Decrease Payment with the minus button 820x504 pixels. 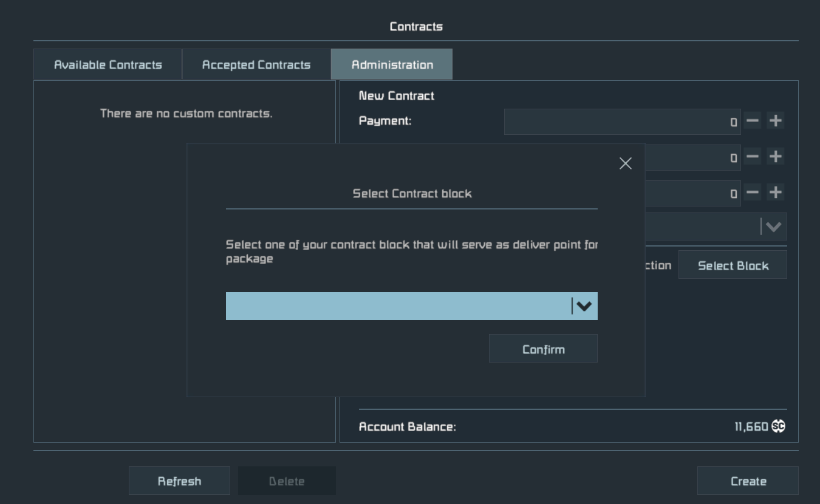[x=753, y=121]
